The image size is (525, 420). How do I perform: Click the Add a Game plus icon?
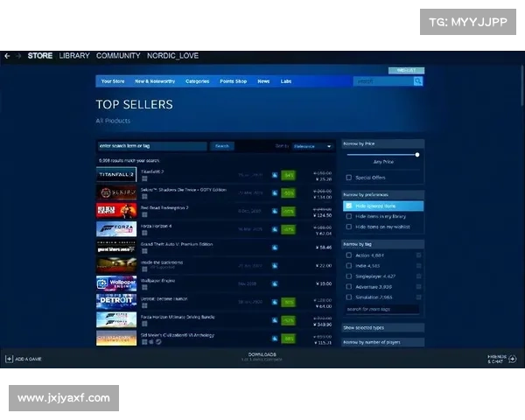tap(9, 359)
